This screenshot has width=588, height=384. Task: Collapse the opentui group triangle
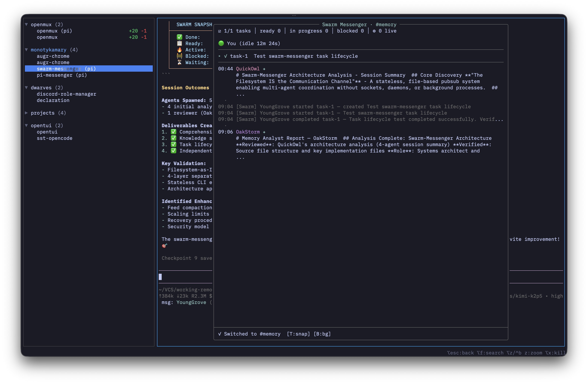click(x=26, y=125)
